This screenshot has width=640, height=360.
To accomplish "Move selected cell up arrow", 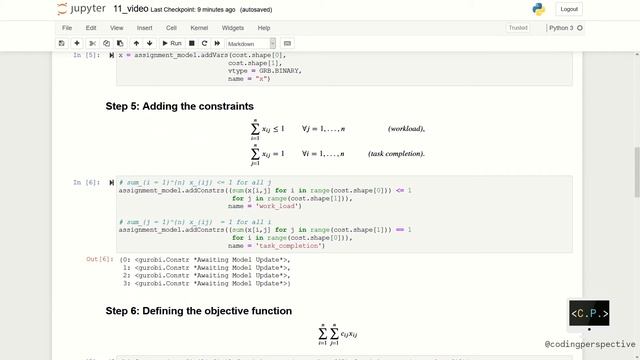I will coord(136,43).
